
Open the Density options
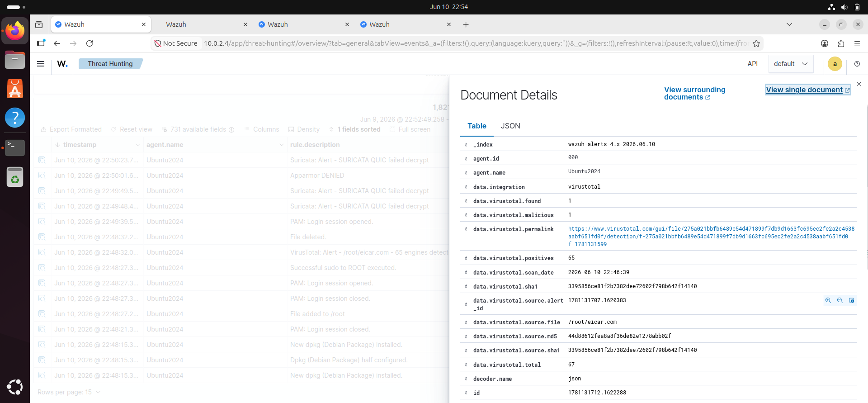(x=304, y=129)
